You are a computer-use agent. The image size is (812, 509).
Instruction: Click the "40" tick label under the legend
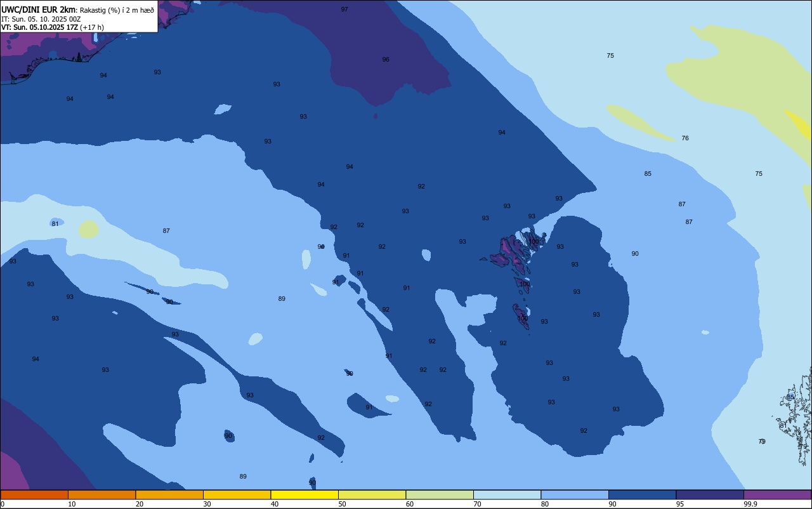pyautogui.click(x=275, y=504)
